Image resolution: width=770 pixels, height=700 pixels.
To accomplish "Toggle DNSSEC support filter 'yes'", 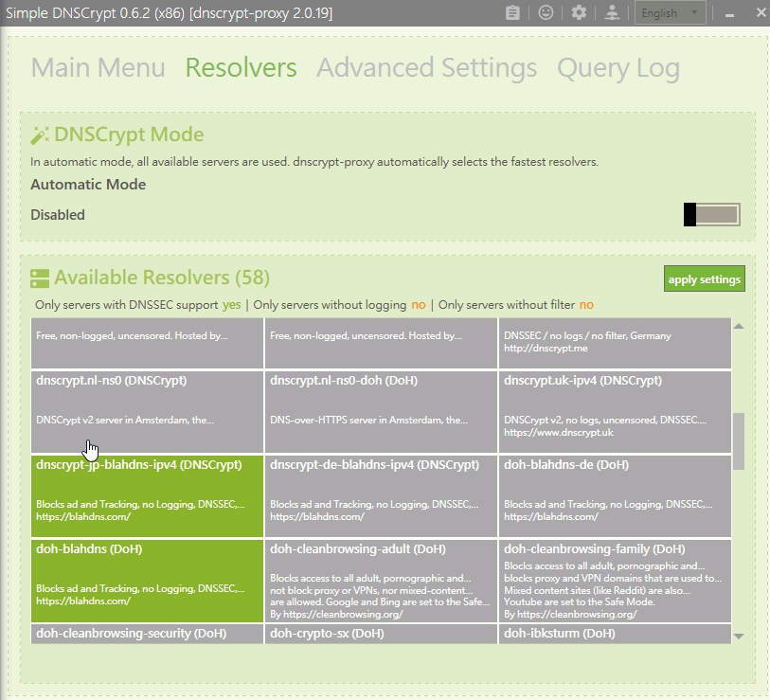I will click(x=231, y=305).
